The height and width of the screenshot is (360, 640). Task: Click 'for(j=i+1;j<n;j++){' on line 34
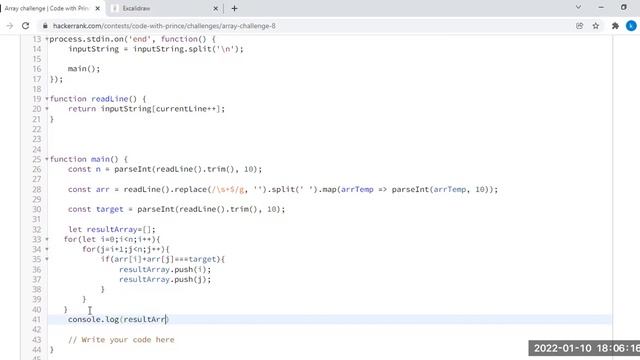tap(126, 249)
